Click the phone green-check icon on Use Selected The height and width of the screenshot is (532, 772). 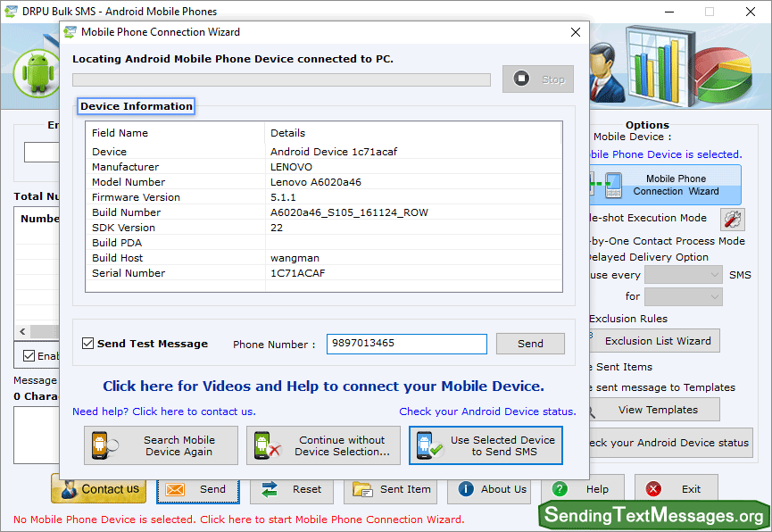coord(429,445)
